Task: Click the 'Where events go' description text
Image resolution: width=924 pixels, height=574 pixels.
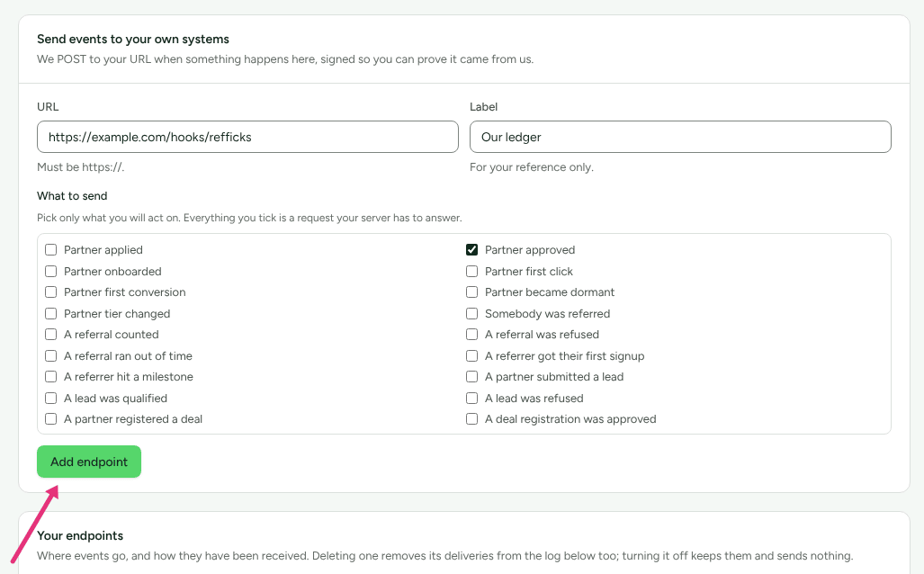Action: (445, 556)
